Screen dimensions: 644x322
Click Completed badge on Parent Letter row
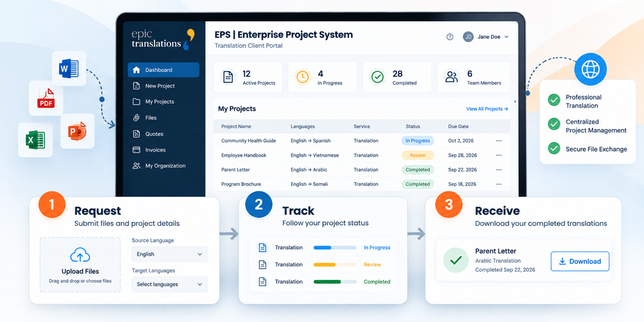418,170
